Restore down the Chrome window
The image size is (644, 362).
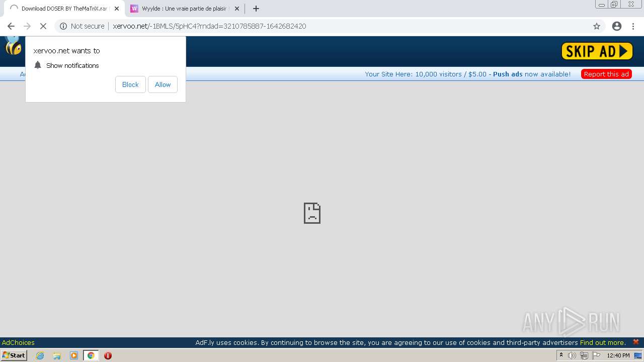(614, 4)
